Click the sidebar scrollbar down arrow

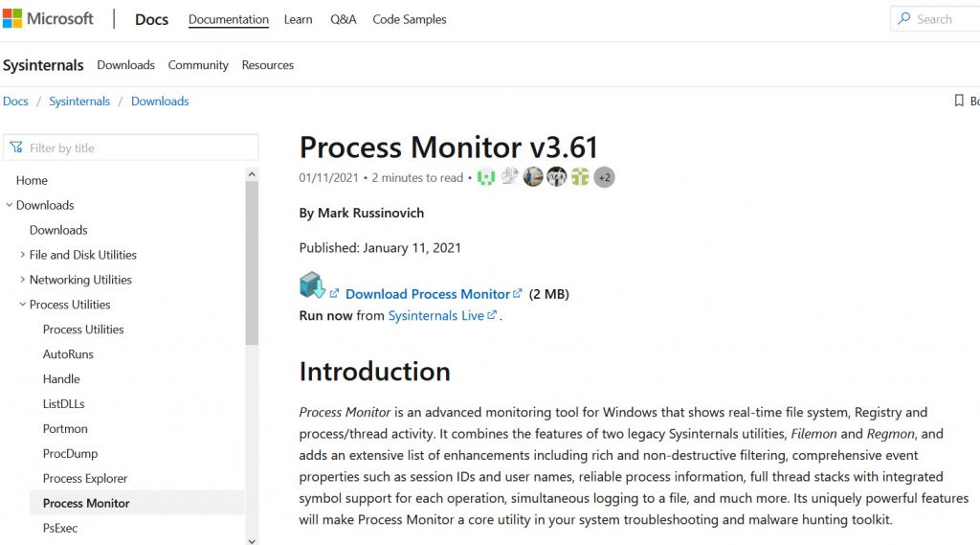[x=252, y=539]
